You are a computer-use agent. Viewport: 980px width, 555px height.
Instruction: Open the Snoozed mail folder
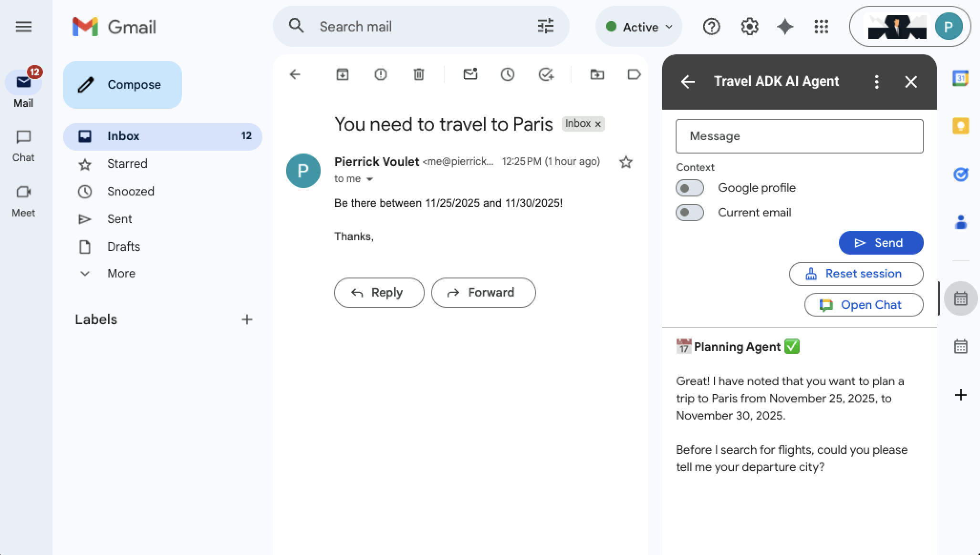coord(130,191)
